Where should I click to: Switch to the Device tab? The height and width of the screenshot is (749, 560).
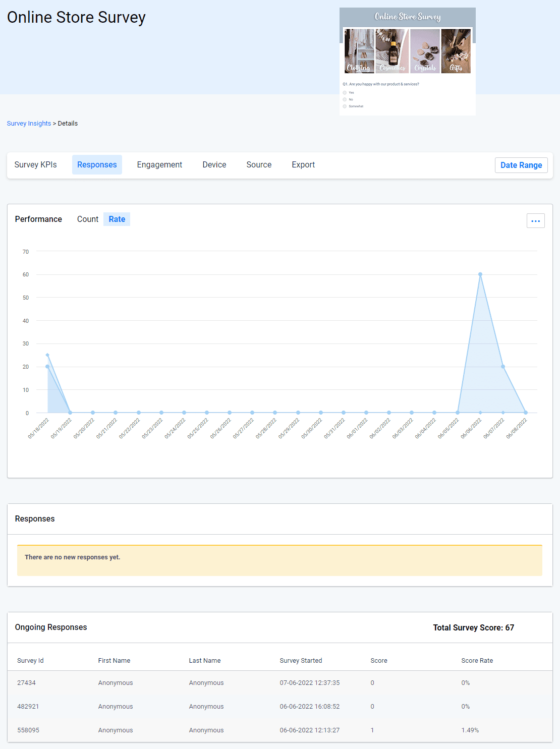point(214,164)
